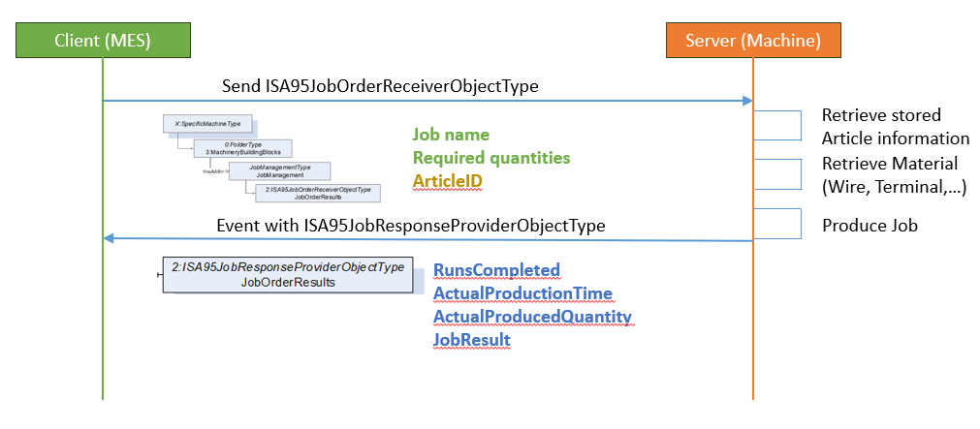Select the X:SpecificMachineType node box
980x429 pixels.
(208, 124)
